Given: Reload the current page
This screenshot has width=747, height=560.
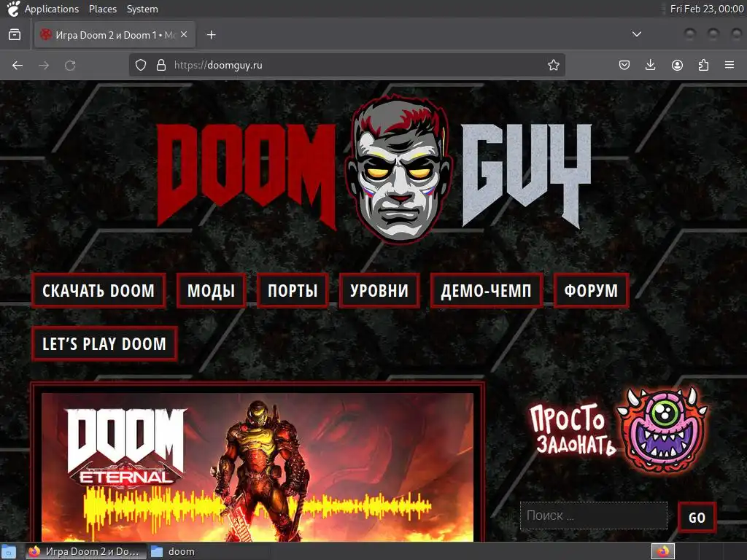Looking at the screenshot, I should 70,65.
